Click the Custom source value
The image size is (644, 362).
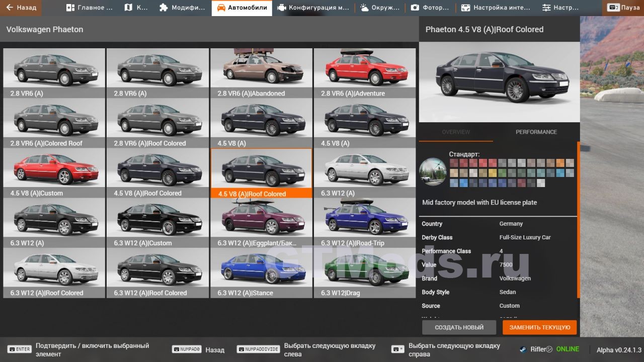tap(509, 306)
